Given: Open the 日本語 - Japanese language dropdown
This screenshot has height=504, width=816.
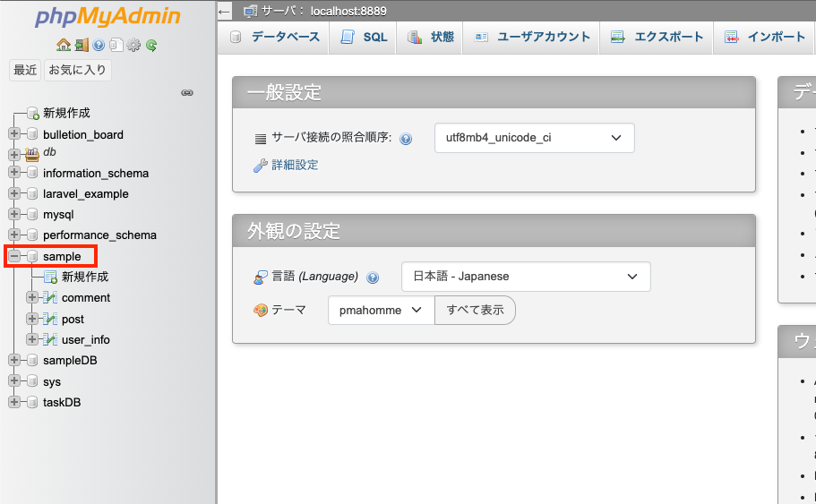Looking at the screenshot, I should pos(526,277).
